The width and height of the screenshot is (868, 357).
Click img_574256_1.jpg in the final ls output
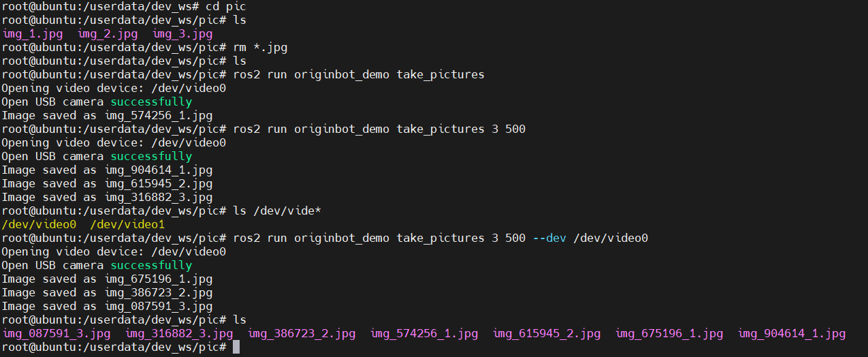point(424,334)
